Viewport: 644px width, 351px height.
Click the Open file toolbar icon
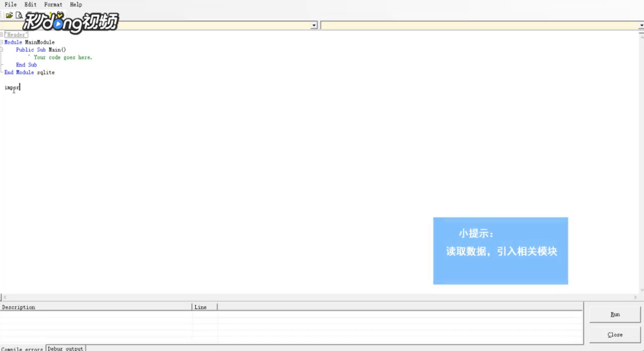[9, 15]
